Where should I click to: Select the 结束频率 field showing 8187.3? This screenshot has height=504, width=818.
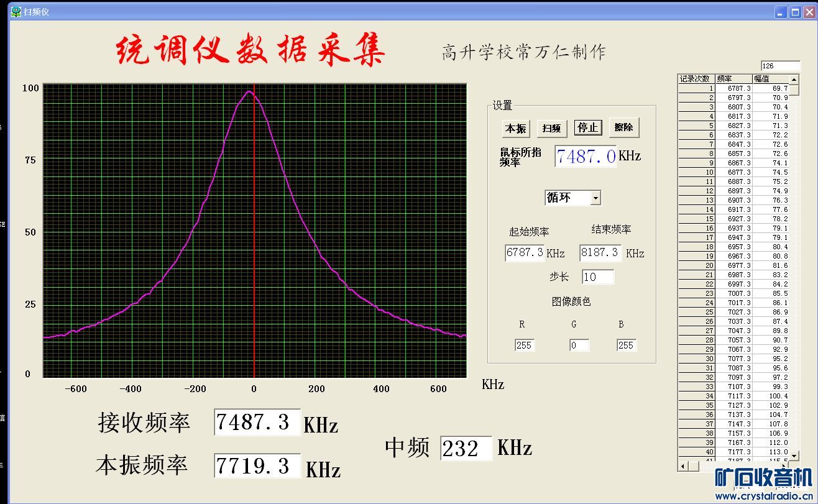click(x=600, y=252)
